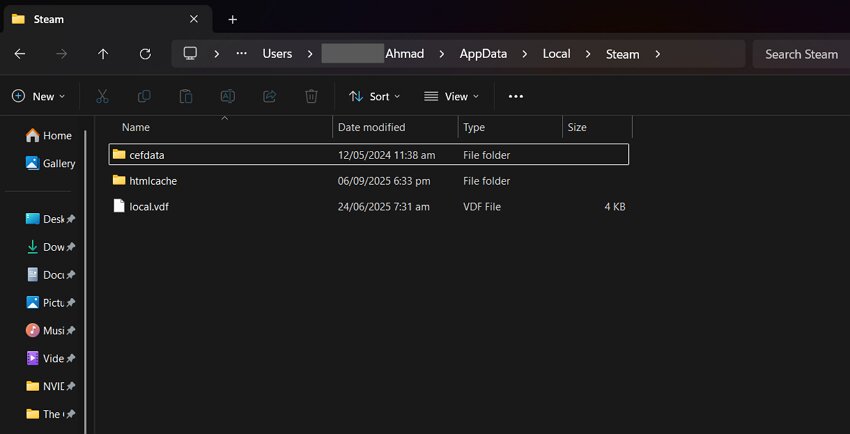Open the View options dropdown
This screenshot has width=850, height=434.
(452, 96)
